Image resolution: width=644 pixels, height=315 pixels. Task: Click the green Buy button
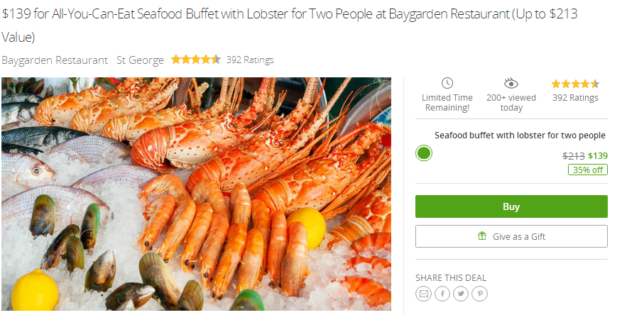point(511,206)
